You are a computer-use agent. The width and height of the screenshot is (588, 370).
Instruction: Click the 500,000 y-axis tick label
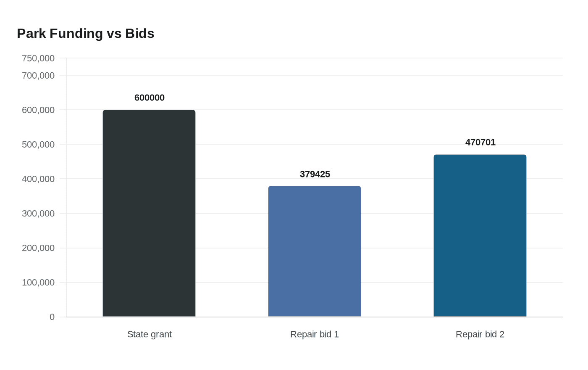click(38, 145)
